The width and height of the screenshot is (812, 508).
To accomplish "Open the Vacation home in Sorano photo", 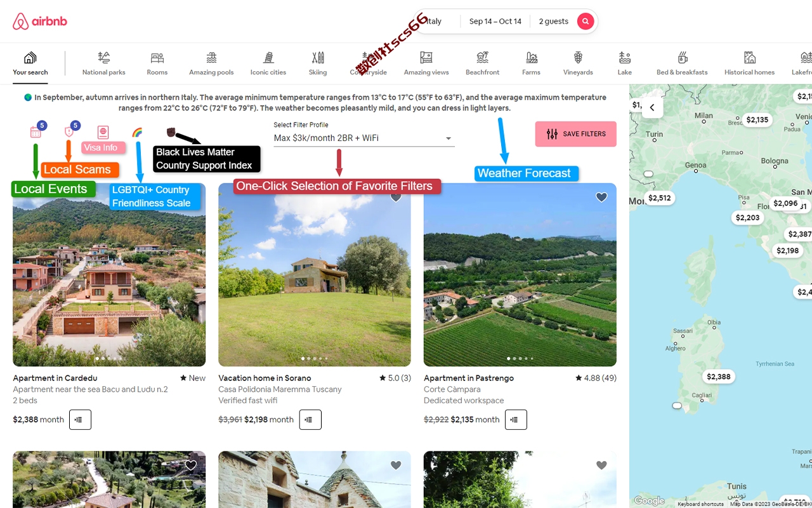I will pyautogui.click(x=315, y=275).
